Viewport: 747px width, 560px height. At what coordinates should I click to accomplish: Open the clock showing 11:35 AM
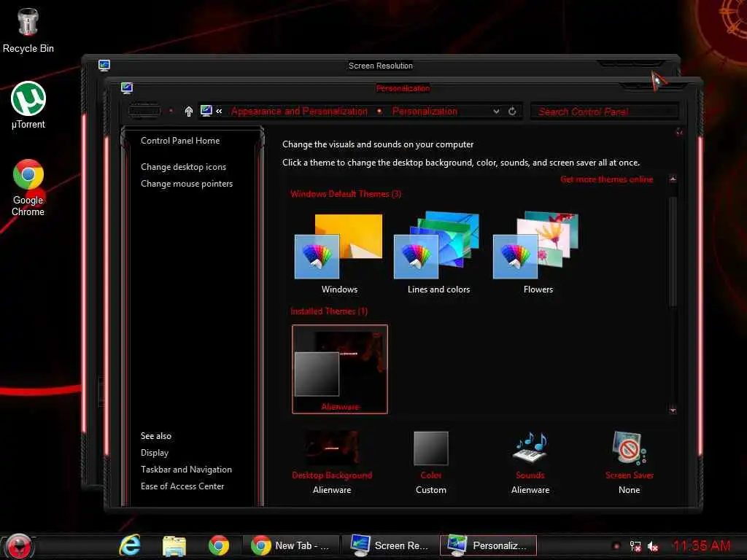(x=701, y=545)
